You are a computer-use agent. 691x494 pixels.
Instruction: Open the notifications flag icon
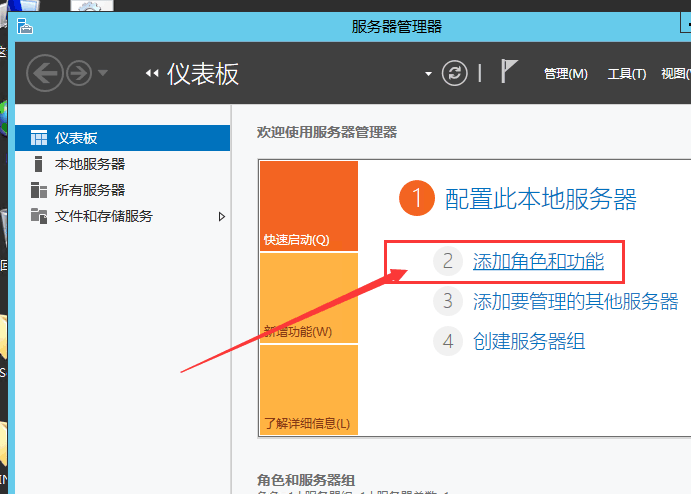(510, 73)
